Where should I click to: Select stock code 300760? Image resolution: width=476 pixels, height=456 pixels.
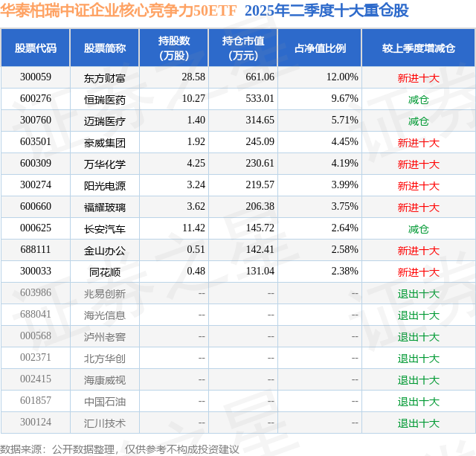36,121
